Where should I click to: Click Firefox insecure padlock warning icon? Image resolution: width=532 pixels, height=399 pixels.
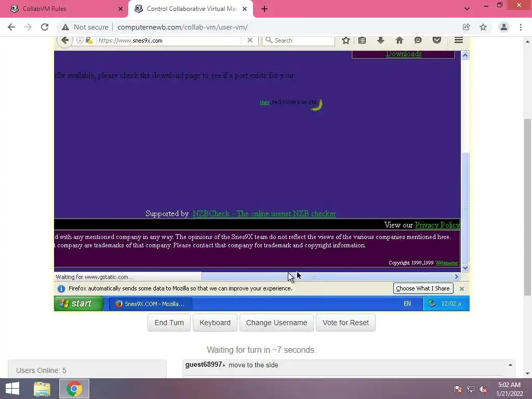(89, 41)
